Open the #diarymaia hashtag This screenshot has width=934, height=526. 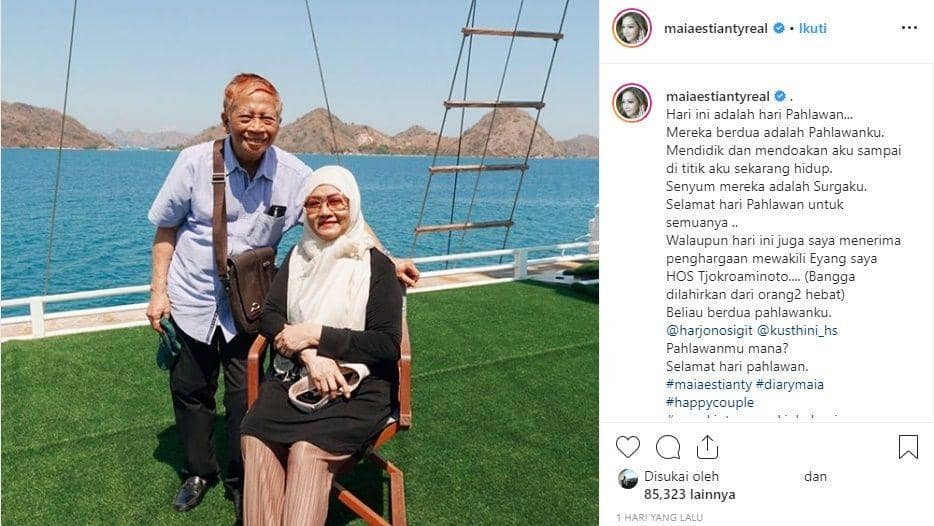pos(789,384)
